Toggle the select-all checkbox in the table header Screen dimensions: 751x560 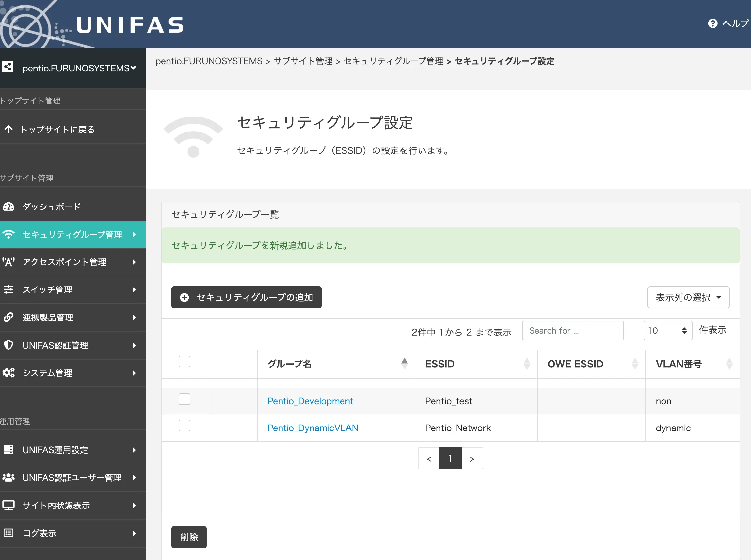pos(184,361)
